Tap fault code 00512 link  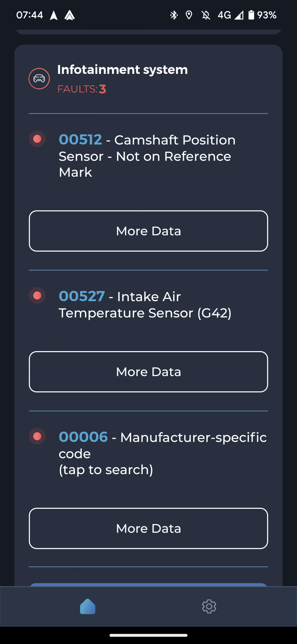coord(81,140)
